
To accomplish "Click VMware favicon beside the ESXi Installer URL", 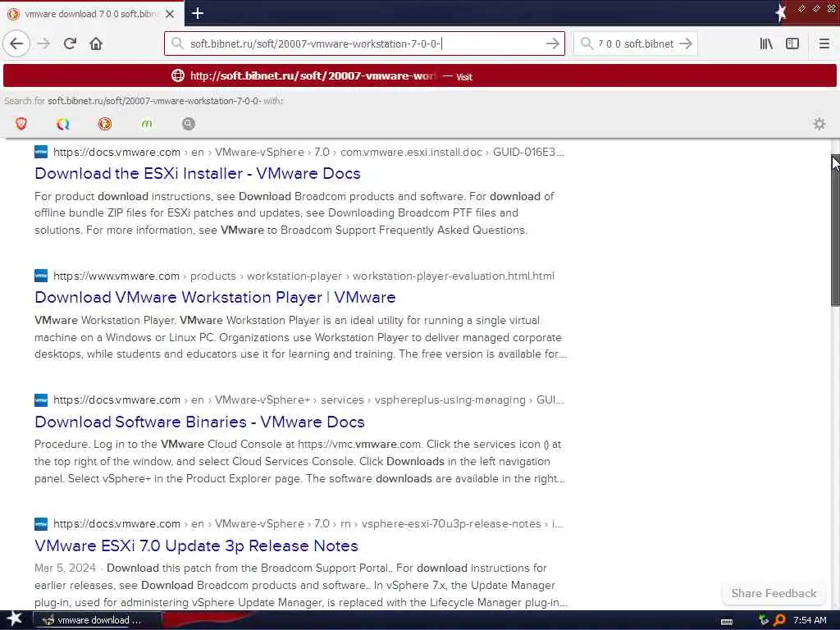I will pyautogui.click(x=41, y=152).
